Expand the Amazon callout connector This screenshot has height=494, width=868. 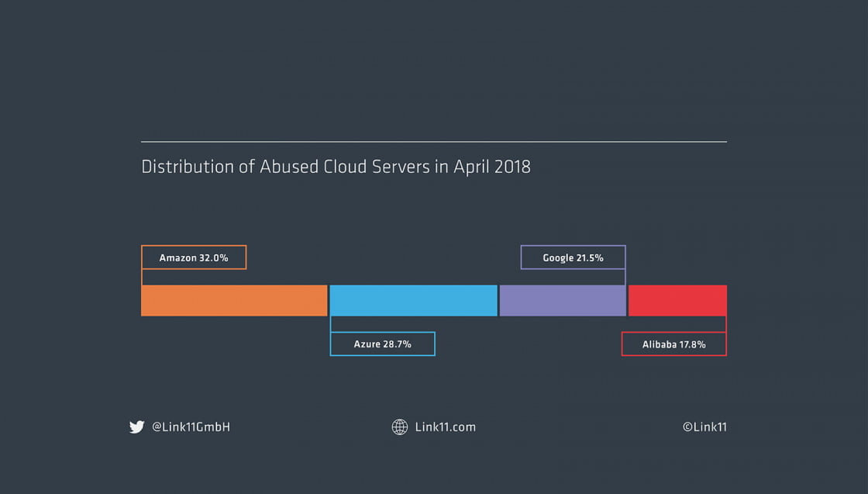pyautogui.click(x=143, y=278)
